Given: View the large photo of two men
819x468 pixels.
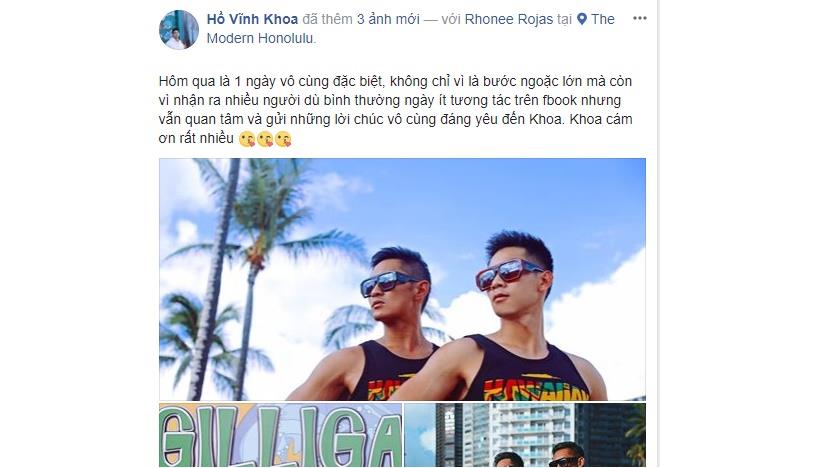Looking at the screenshot, I should point(402,279).
